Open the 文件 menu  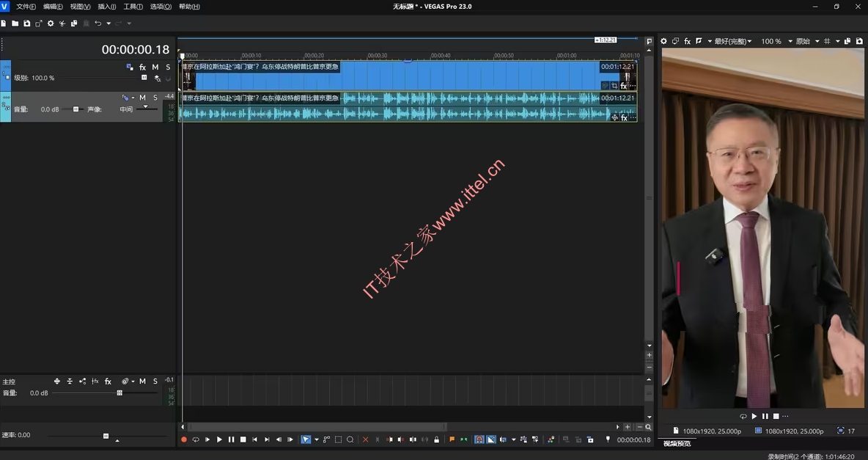[26, 7]
